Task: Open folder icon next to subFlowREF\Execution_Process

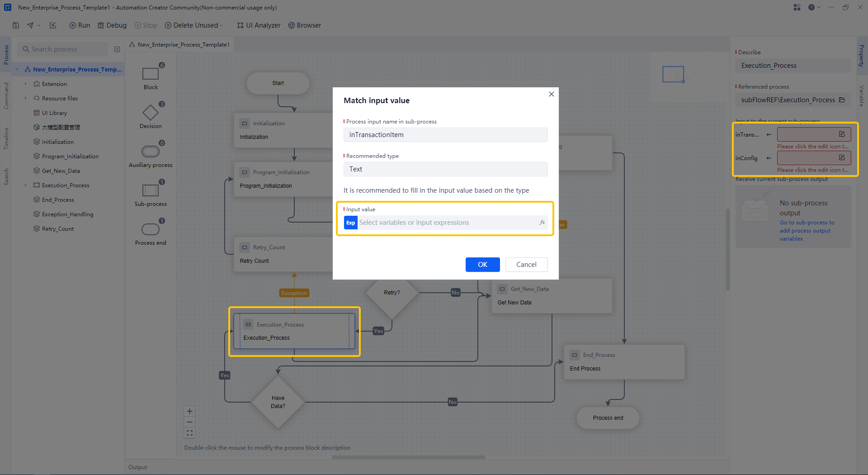Action: coord(843,100)
